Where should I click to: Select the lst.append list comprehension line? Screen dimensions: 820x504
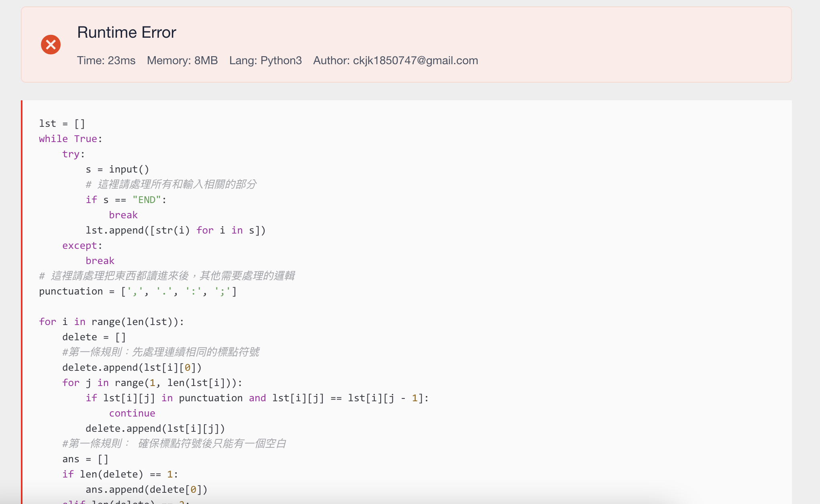click(176, 230)
